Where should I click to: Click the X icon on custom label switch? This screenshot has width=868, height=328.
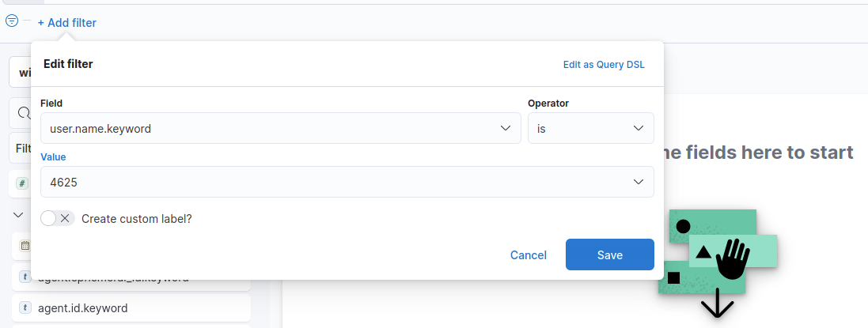[65, 218]
